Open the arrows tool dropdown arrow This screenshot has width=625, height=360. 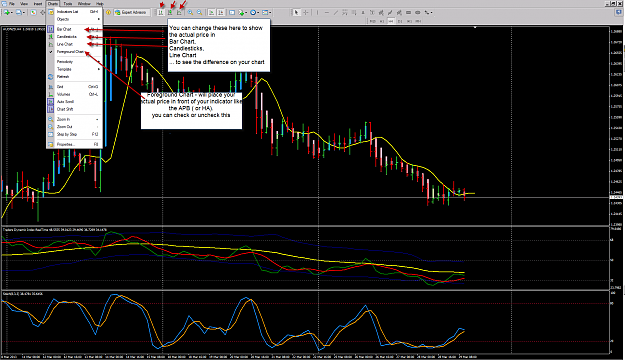click(x=431, y=13)
